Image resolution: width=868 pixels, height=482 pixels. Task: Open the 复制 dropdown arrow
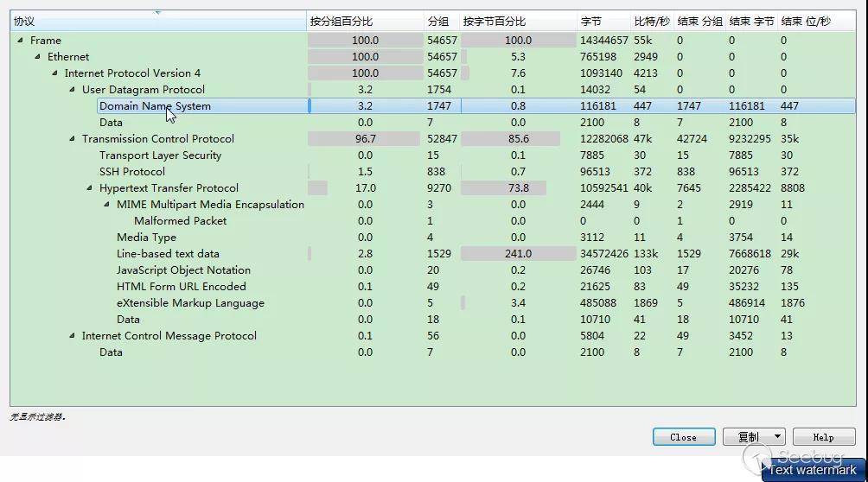pos(777,436)
